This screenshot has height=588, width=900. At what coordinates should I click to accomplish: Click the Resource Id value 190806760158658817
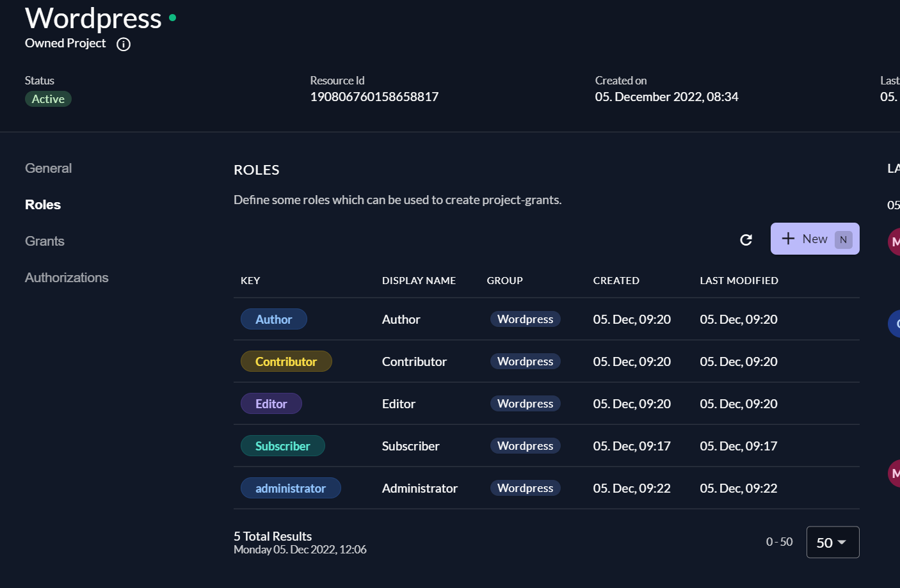pyautogui.click(x=374, y=97)
